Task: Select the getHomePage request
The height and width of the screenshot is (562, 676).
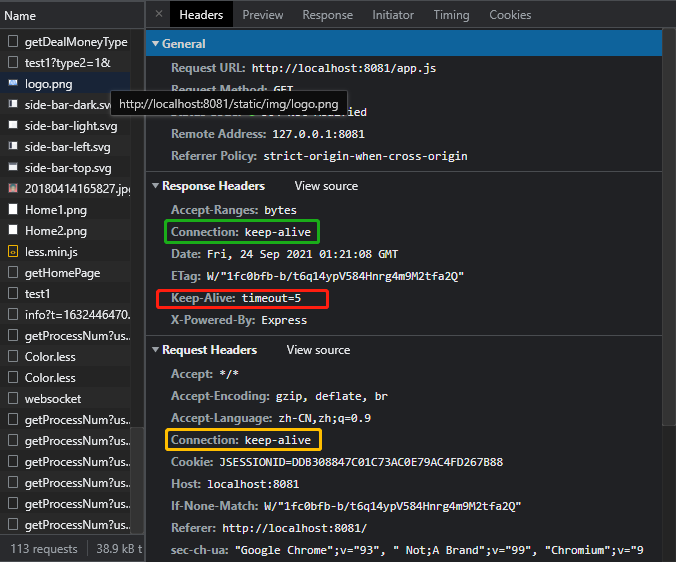Action: pyautogui.click(x=65, y=273)
